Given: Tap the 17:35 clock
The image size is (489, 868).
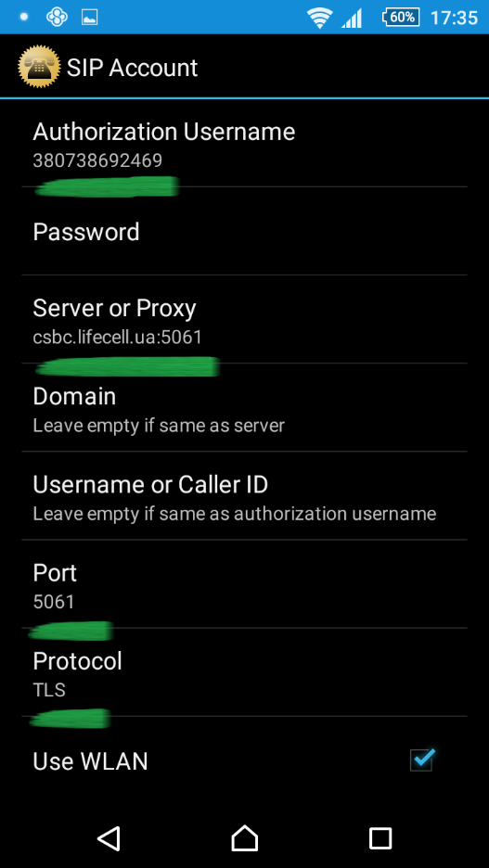Looking at the screenshot, I should pyautogui.click(x=454, y=18).
